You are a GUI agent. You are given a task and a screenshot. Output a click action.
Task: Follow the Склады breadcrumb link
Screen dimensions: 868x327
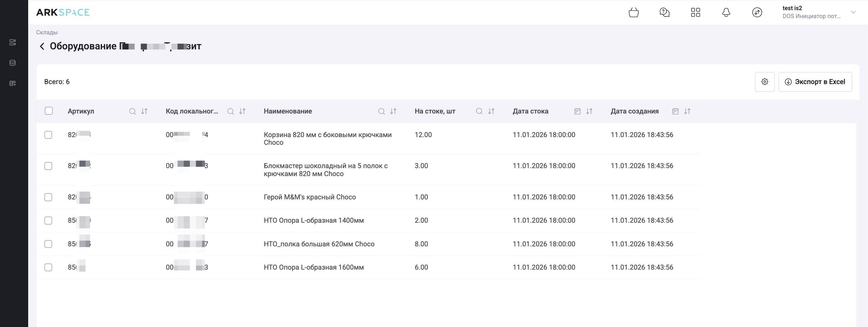tap(47, 33)
